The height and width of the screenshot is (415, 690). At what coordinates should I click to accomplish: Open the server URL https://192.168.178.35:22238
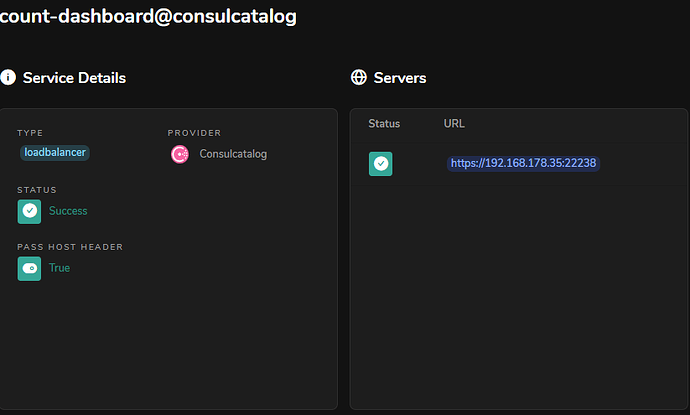click(x=524, y=163)
